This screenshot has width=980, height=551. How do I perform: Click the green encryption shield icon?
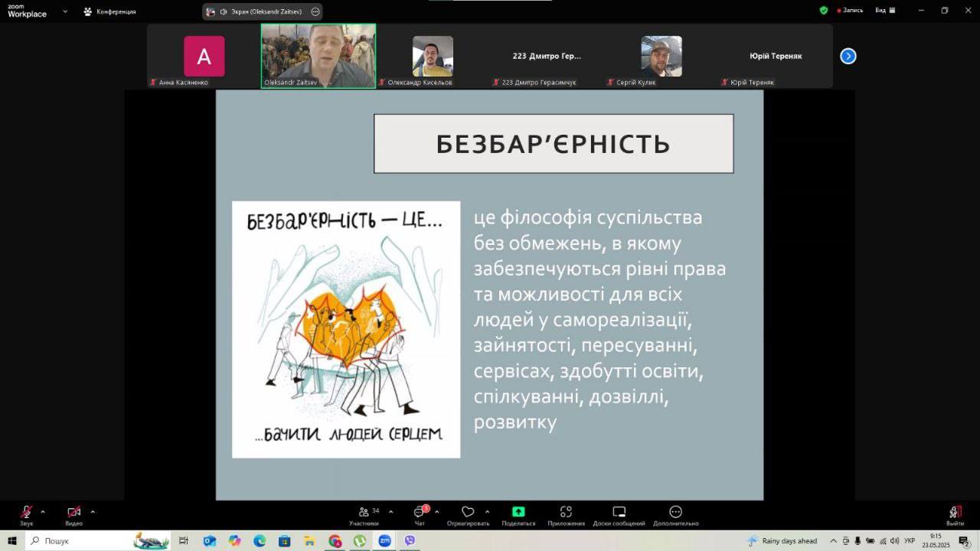(x=824, y=11)
